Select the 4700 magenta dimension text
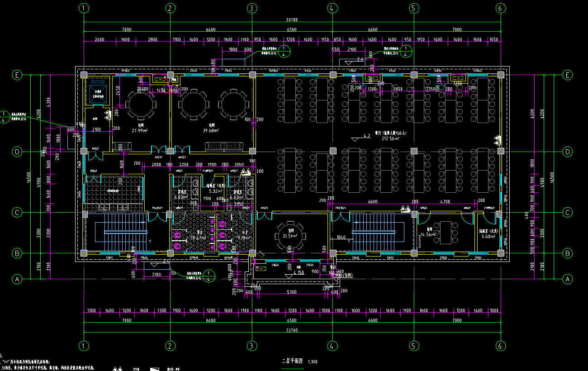The width and height of the screenshot is (588, 371). [x=444, y=201]
